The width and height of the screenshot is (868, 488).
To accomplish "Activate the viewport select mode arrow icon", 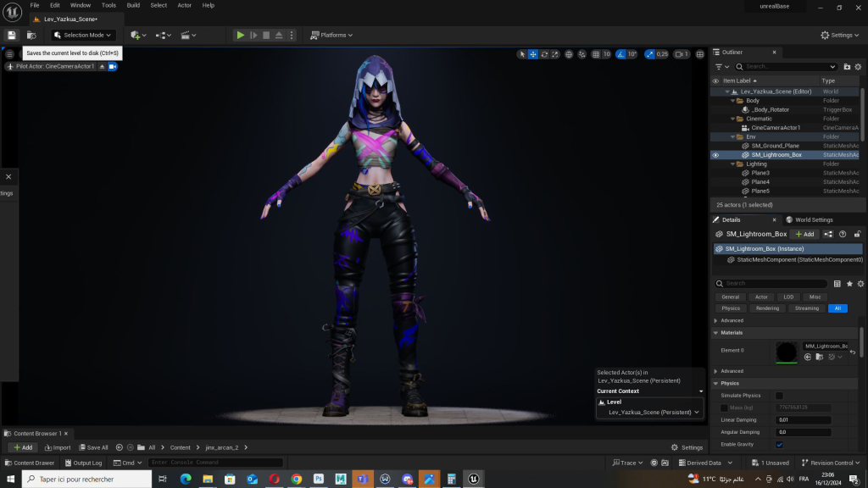I will pyautogui.click(x=521, y=54).
